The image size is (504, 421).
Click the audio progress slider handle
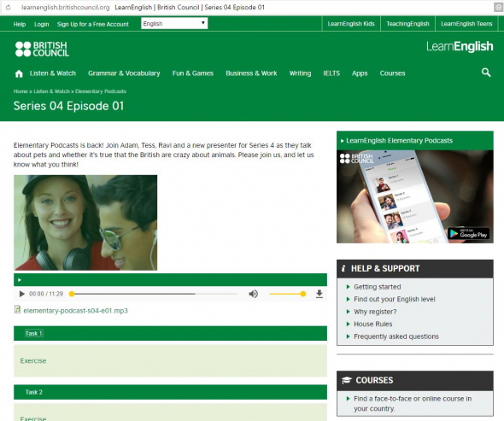[x=72, y=294]
